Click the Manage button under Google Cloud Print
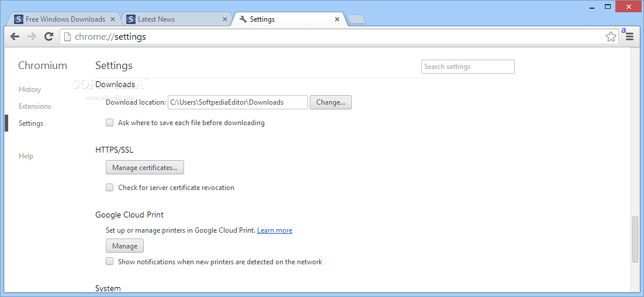 (x=124, y=246)
